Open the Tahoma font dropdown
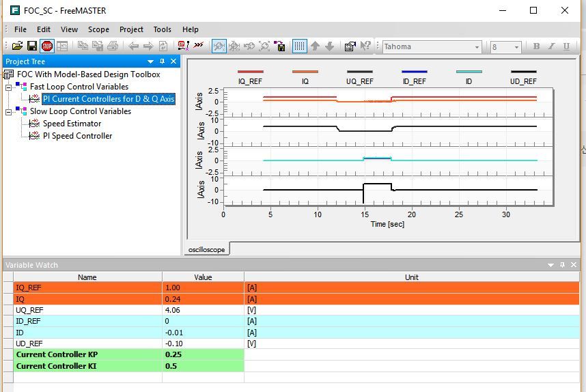This screenshot has width=586, height=392. tap(477, 47)
